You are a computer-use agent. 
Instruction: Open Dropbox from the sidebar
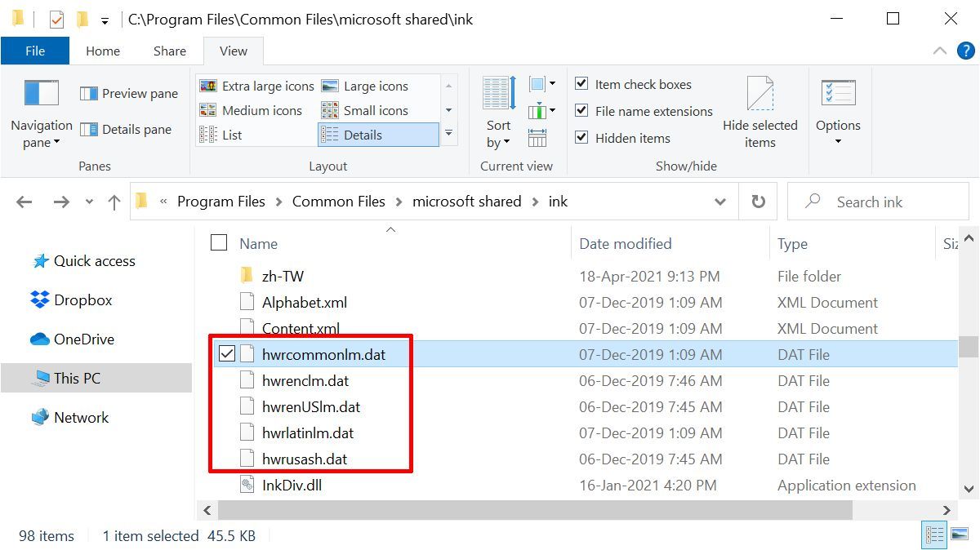pos(82,299)
